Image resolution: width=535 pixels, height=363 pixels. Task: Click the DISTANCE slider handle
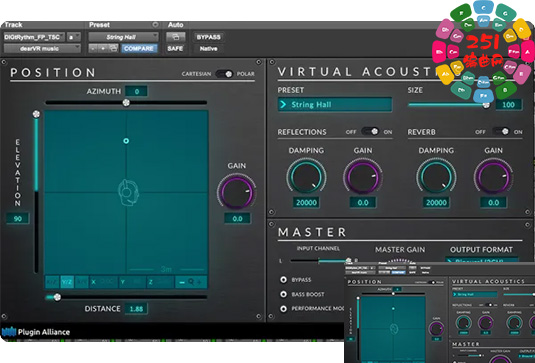point(57,297)
